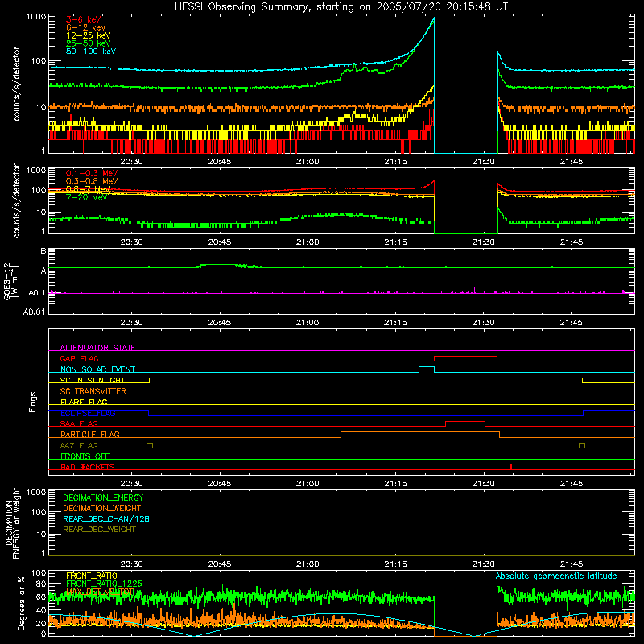Click the raised NON_SOLAR_EVENT cyan step

[427, 367]
